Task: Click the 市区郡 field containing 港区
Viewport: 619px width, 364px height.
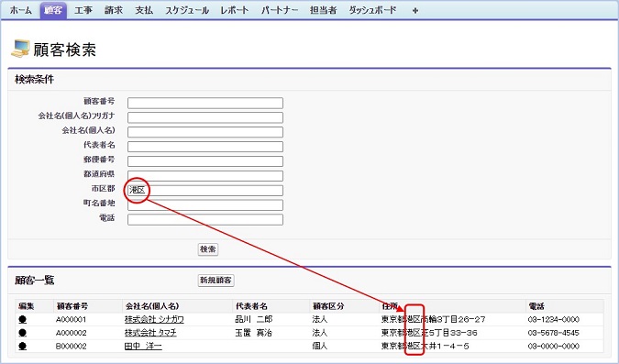Action: tap(205, 191)
